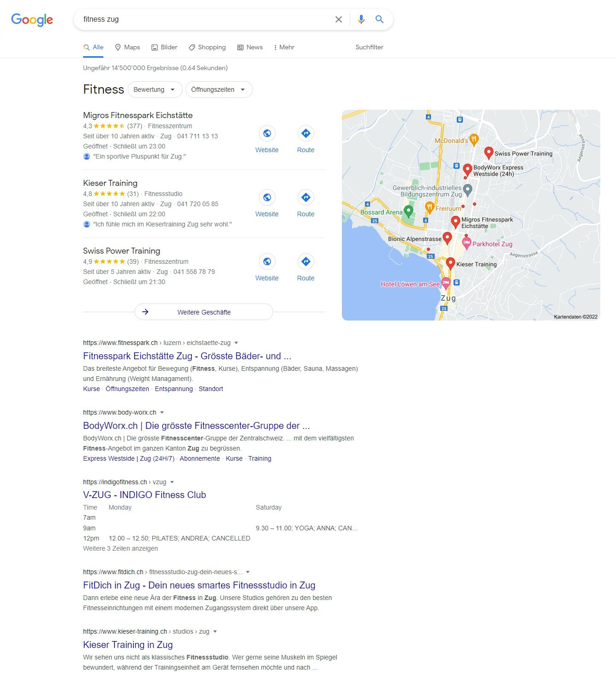
Task: Click Kieser Training map pin
Action: point(451,263)
